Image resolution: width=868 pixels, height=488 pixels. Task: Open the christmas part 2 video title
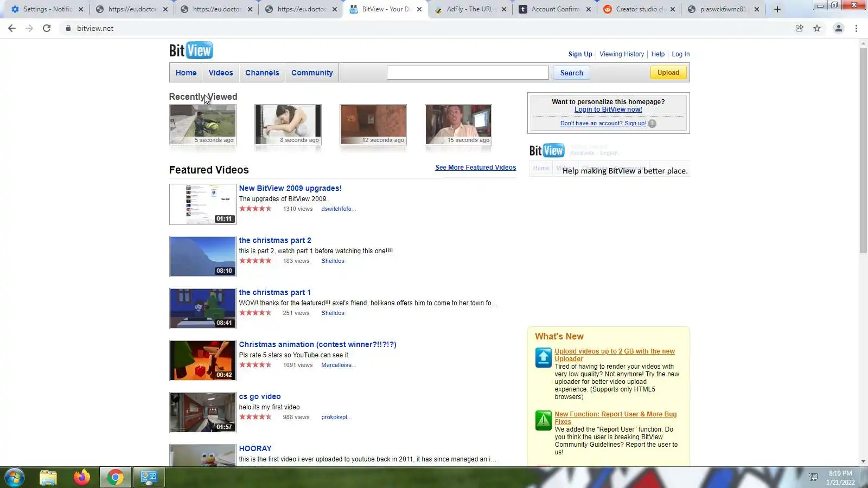275,240
